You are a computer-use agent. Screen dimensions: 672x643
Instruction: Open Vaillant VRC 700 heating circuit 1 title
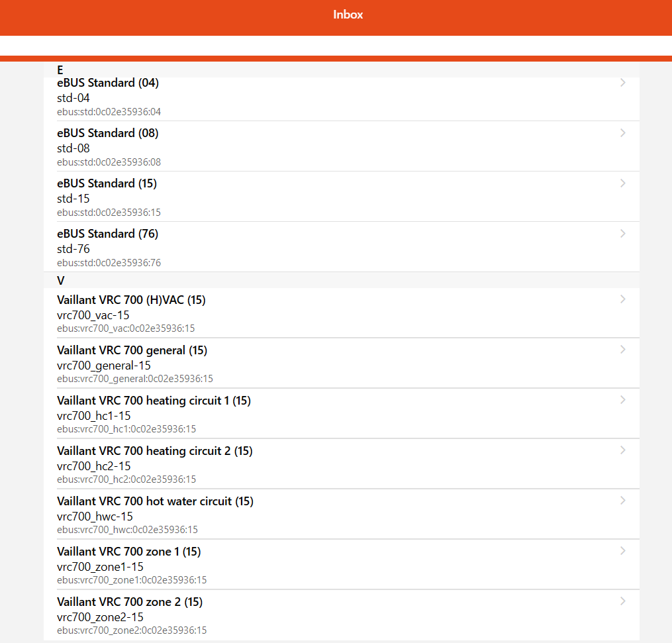(154, 401)
